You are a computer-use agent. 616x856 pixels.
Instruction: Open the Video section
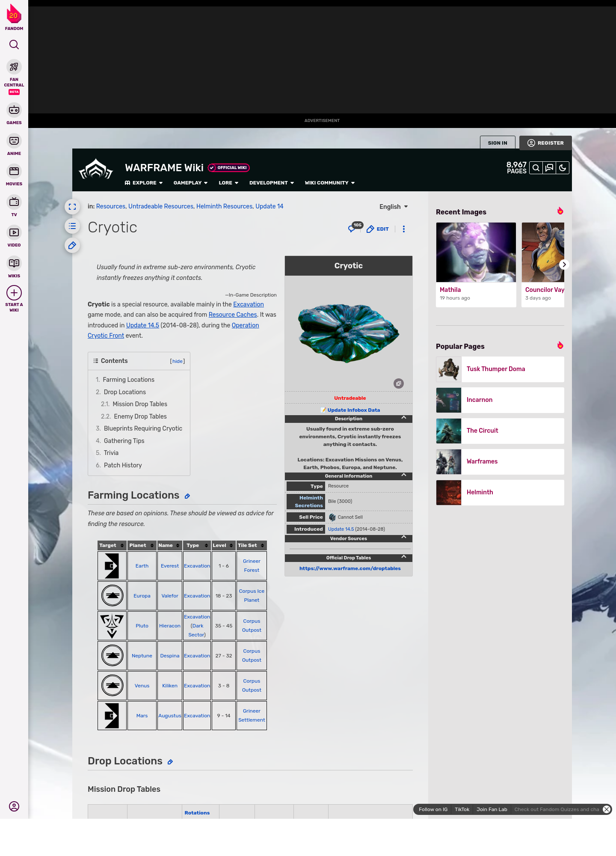pyautogui.click(x=14, y=236)
